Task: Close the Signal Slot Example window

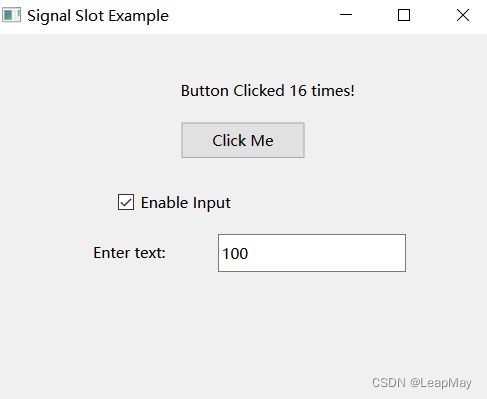Action: coord(463,15)
